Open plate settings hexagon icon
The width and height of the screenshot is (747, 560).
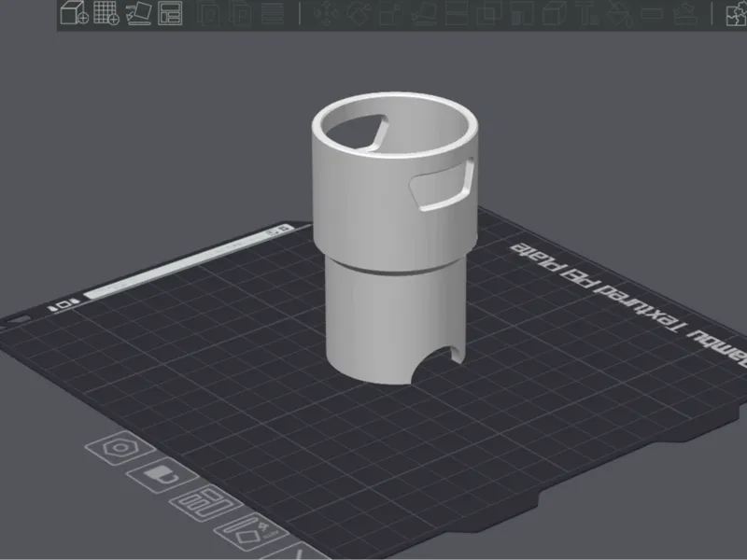[x=120, y=448]
